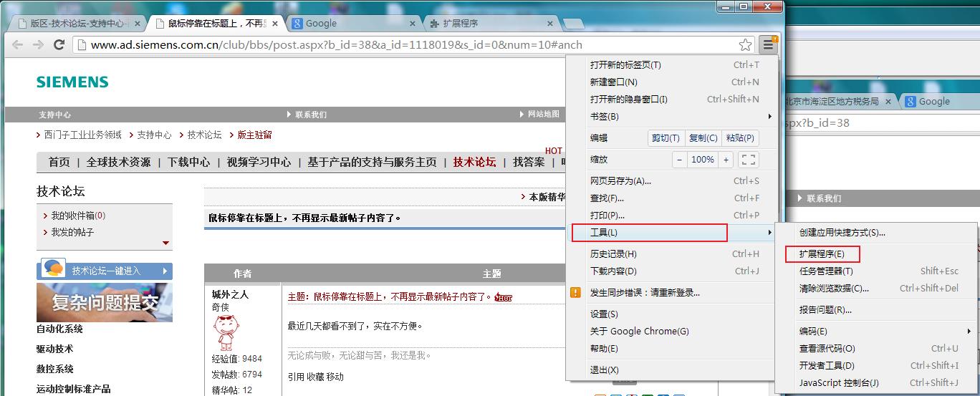Click the 剪切(T) button
The image size is (980, 396).
click(x=666, y=137)
